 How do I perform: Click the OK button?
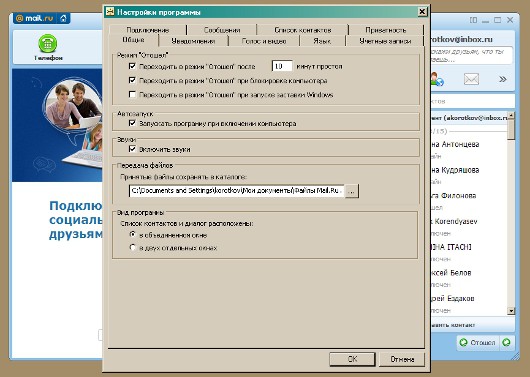(x=352, y=359)
